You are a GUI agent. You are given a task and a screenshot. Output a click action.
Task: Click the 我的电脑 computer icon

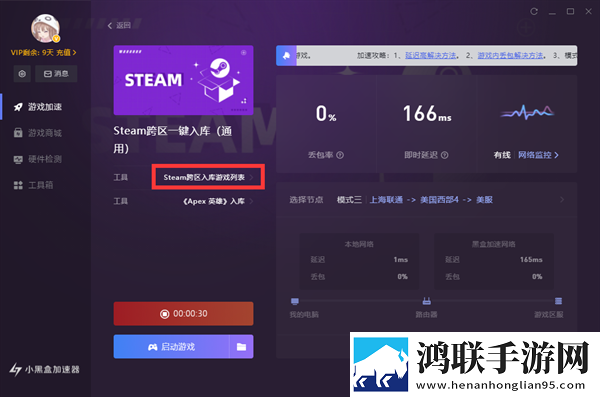click(295, 301)
